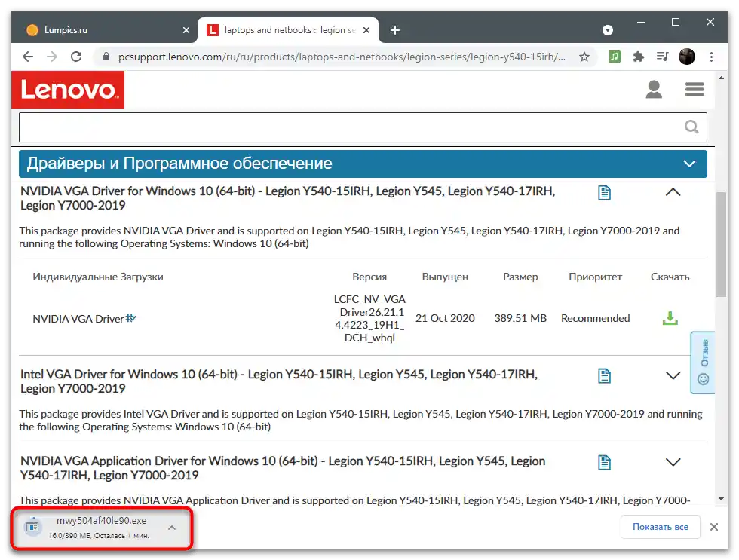The width and height of the screenshot is (739, 560).
Task: Open the Chrome three-dot menu
Action: (x=711, y=57)
